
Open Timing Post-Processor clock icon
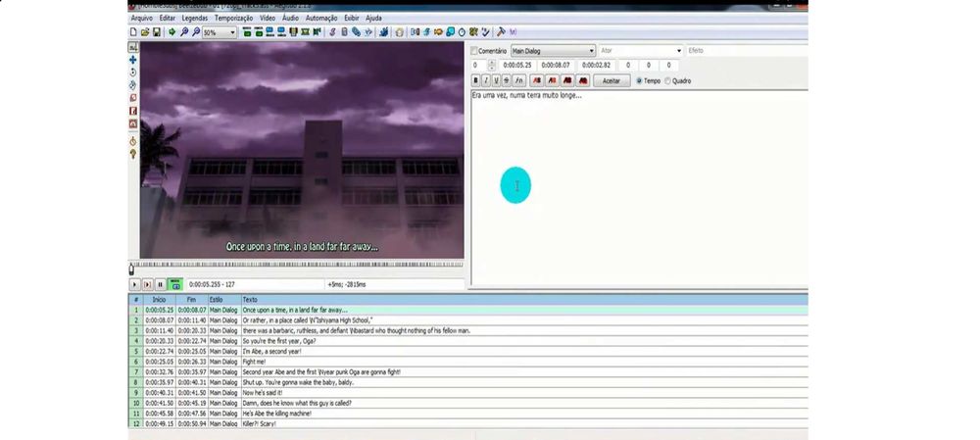[x=462, y=32]
